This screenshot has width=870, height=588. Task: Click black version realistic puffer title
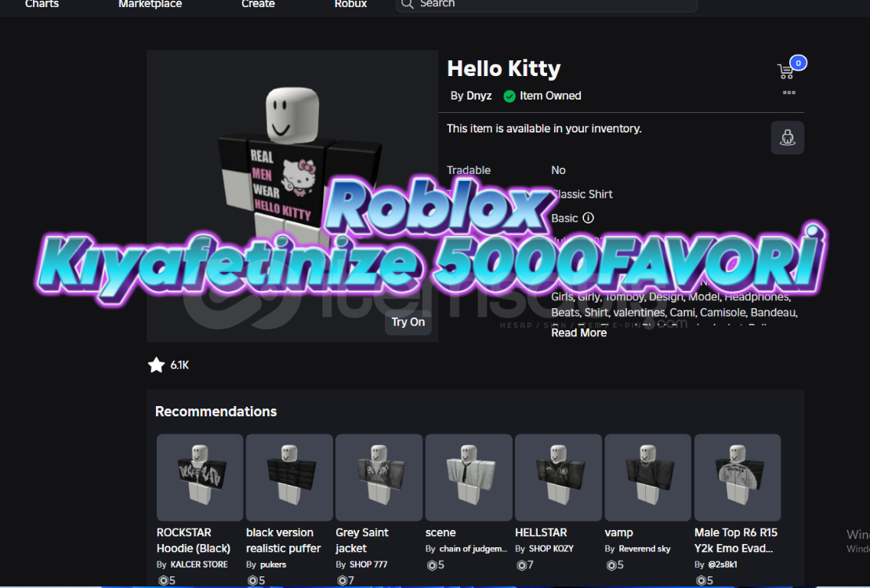tap(284, 540)
